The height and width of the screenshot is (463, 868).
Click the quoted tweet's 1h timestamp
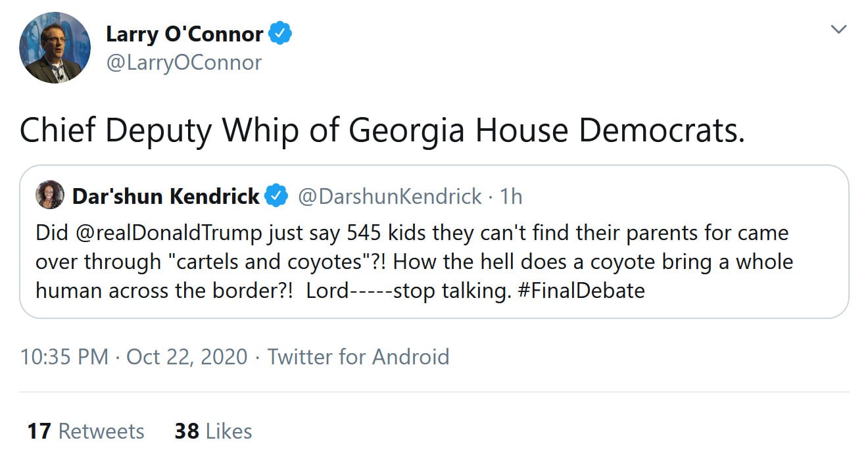pyautogui.click(x=511, y=196)
